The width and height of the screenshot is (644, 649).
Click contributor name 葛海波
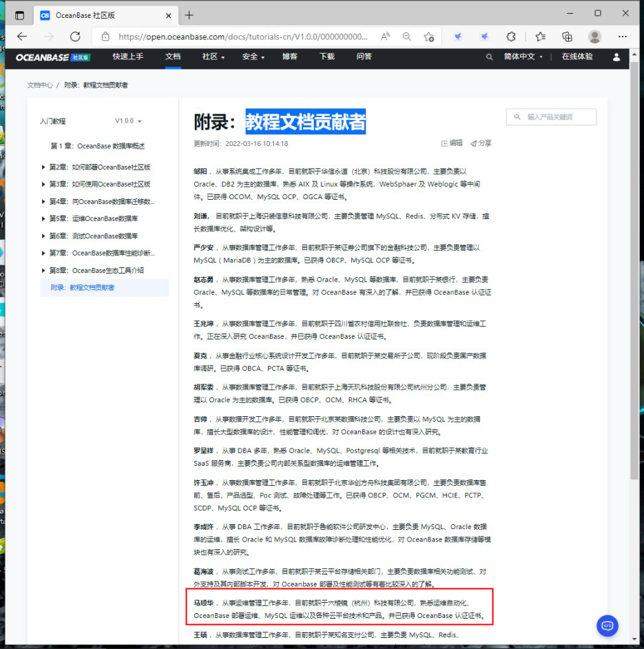(x=203, y=572)
